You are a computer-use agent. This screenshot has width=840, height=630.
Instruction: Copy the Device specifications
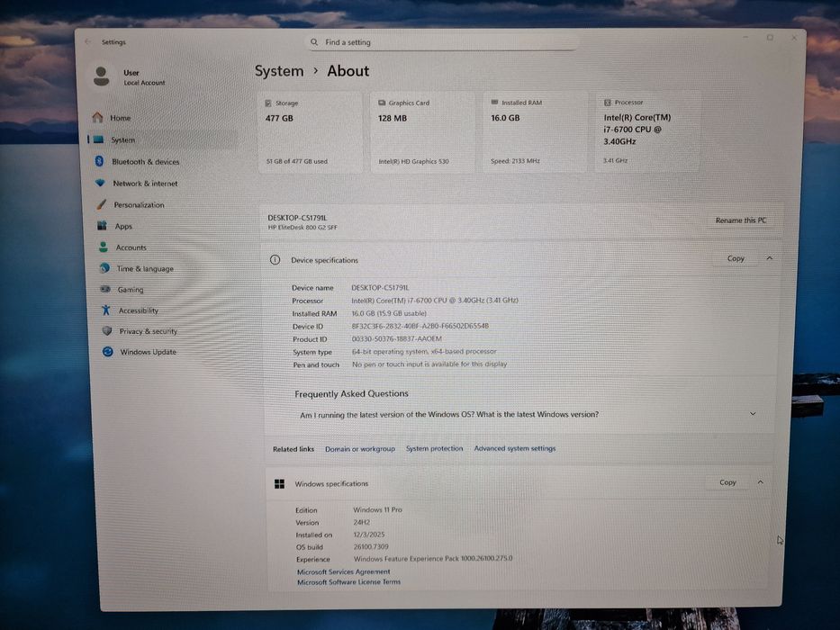(736, 258)
